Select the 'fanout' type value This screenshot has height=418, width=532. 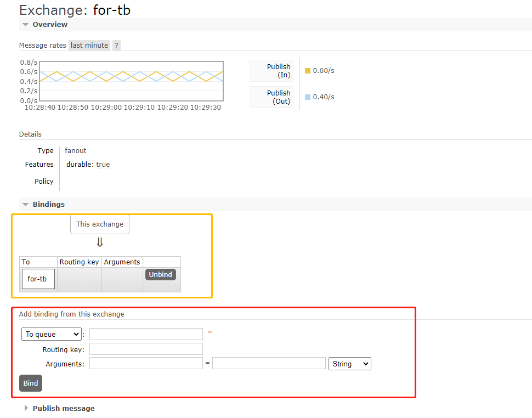coord(75,150)
